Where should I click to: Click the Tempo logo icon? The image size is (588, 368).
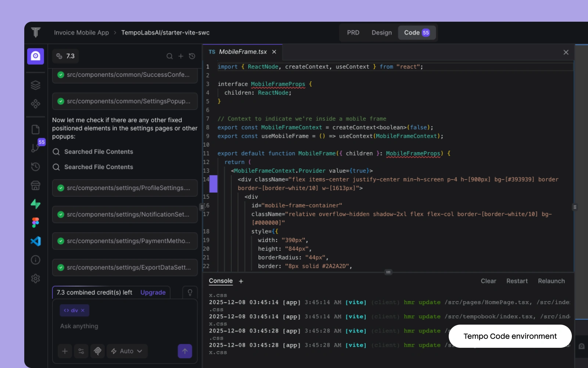click(x=36, y=32)
